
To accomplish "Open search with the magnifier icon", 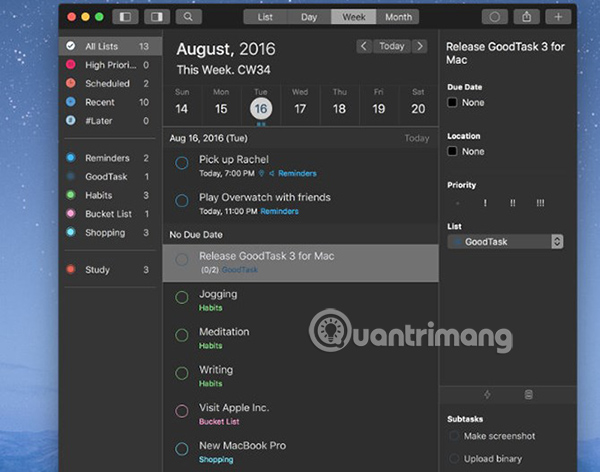I will 188,17.
